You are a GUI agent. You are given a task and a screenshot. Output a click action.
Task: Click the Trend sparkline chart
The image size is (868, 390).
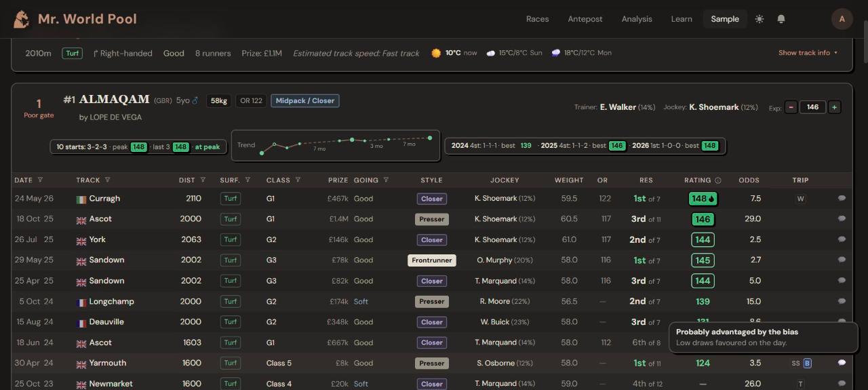(x=336, y=145)
